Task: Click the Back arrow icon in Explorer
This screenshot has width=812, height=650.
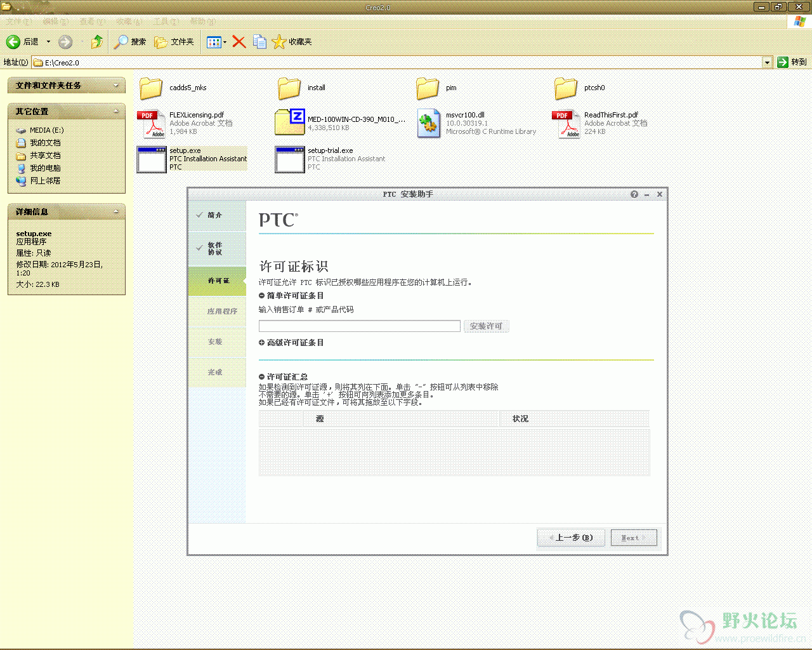Action: (x=13, y=42)
